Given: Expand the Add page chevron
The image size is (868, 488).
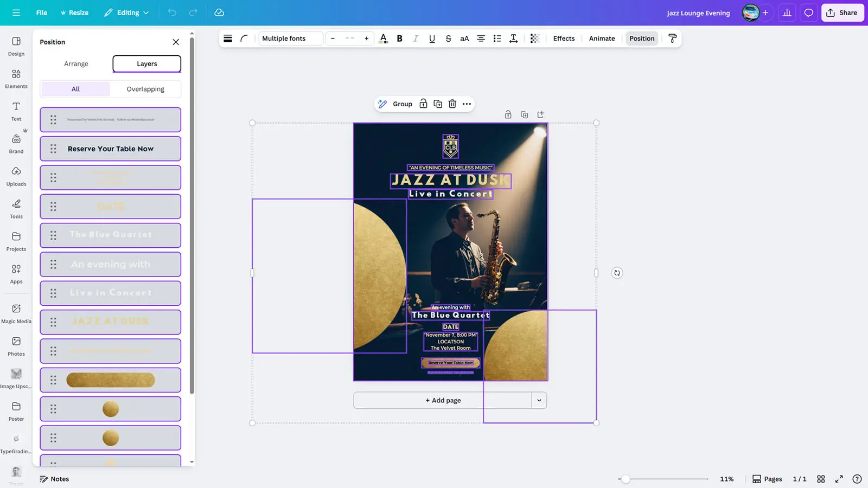Looking at the screenshot, I should [x=539, y=401].
